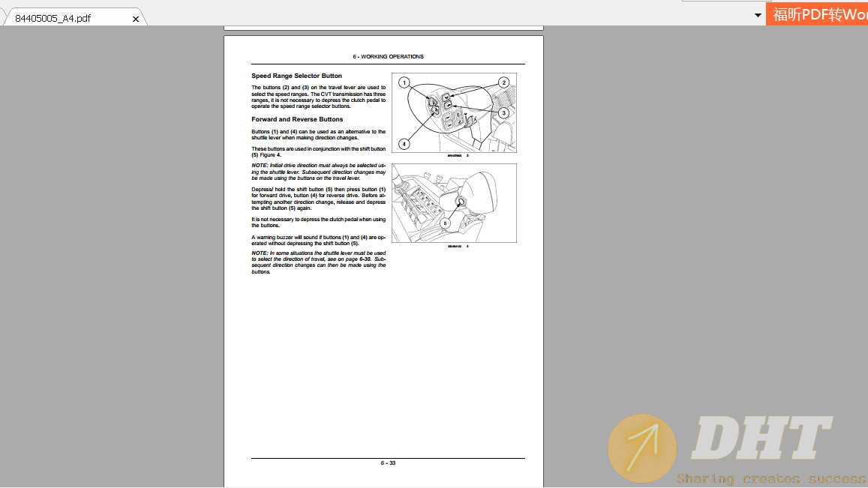Click the page number '6 - 33'
Viewport: 868px width, 488px height.
[x=388, y=463]
